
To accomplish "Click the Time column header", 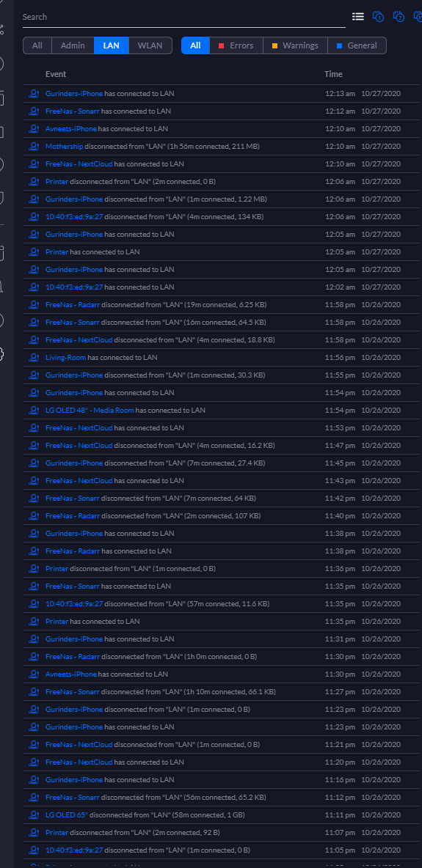I will coord(333,74).
